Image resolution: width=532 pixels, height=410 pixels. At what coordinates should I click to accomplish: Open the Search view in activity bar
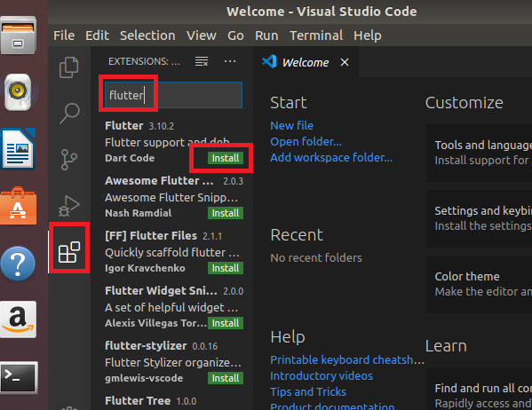69,114
